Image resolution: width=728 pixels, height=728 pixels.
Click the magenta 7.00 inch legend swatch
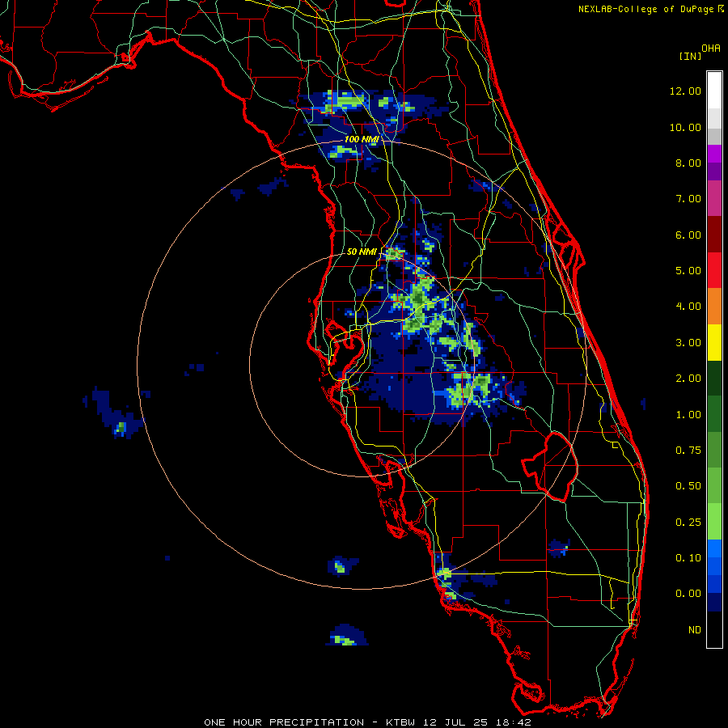pos(714,198)
